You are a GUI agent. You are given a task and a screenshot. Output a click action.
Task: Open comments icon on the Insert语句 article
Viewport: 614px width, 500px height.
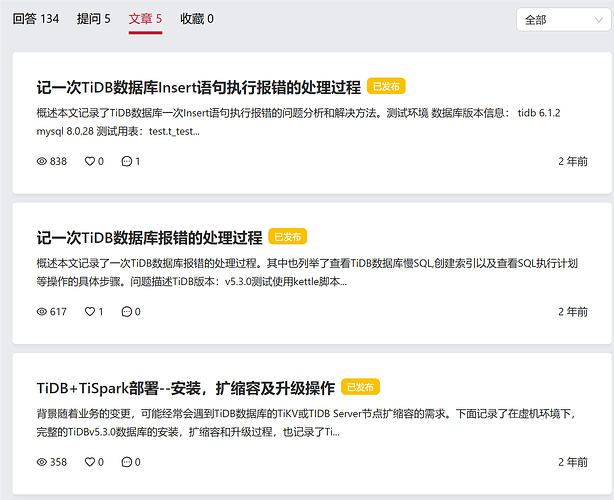(126, 161)
